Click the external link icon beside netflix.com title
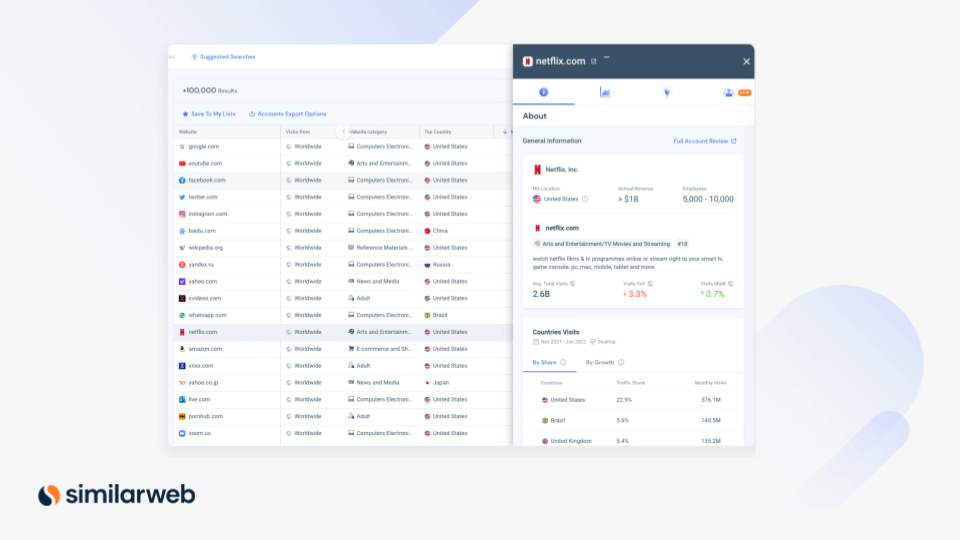 (x=594, y=61)
